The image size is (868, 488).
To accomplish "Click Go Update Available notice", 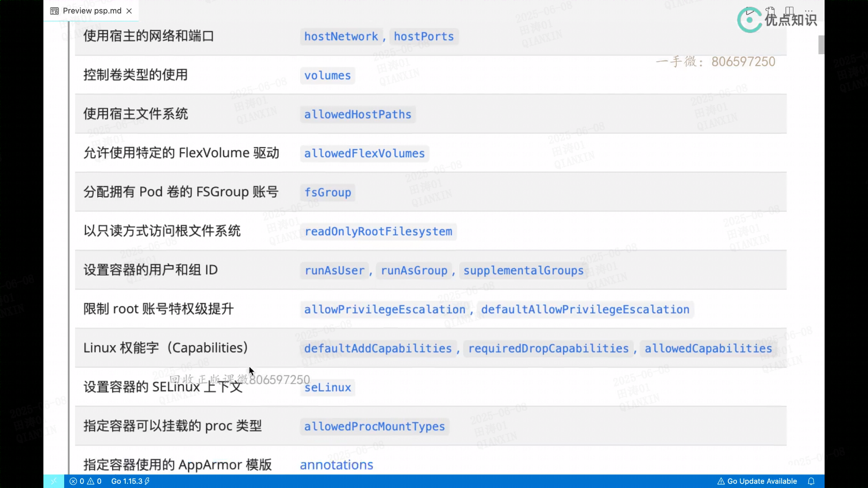I will pyautogui.click(x=757, y=481).
